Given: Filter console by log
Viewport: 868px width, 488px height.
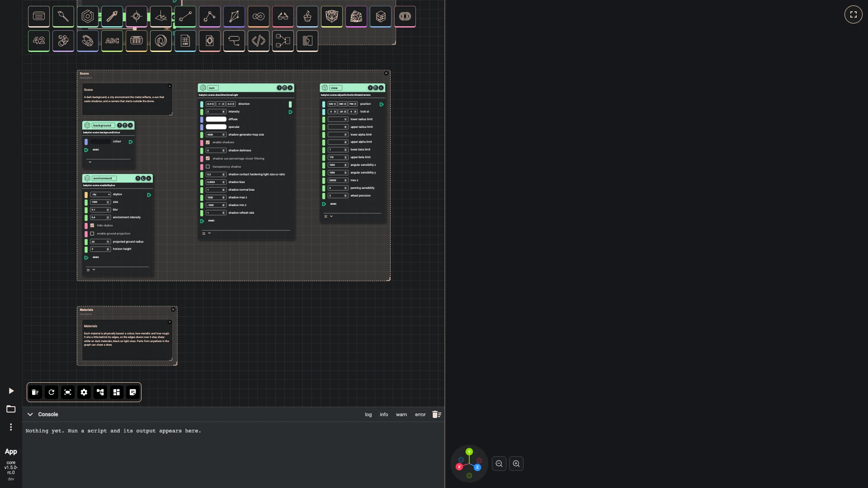Looking at the screenshot, I should (368, 414).
